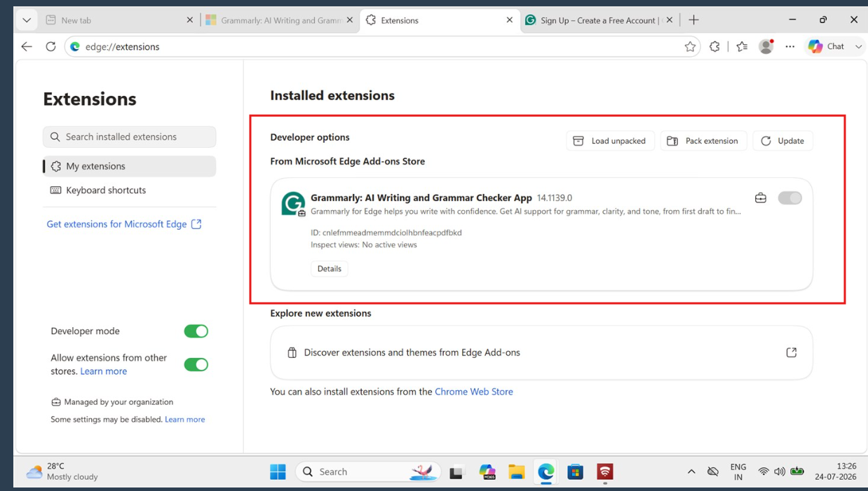Click the Load unpacked button
Image resolution: width=868 pixels, height=491 pixels.
click(610, 141)
